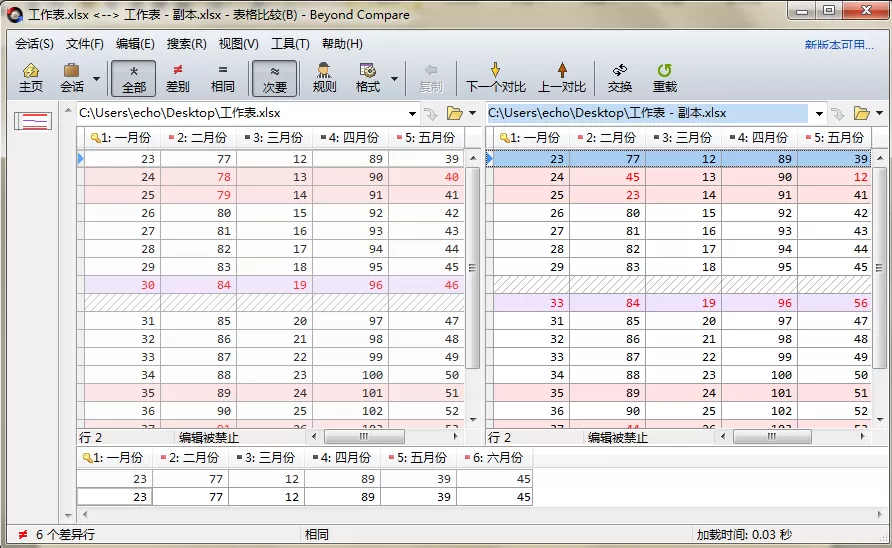The width and height of the screenshot is (892, 548).
Task: Go to the Home (主页) view
Action: (x=31, y=78)
